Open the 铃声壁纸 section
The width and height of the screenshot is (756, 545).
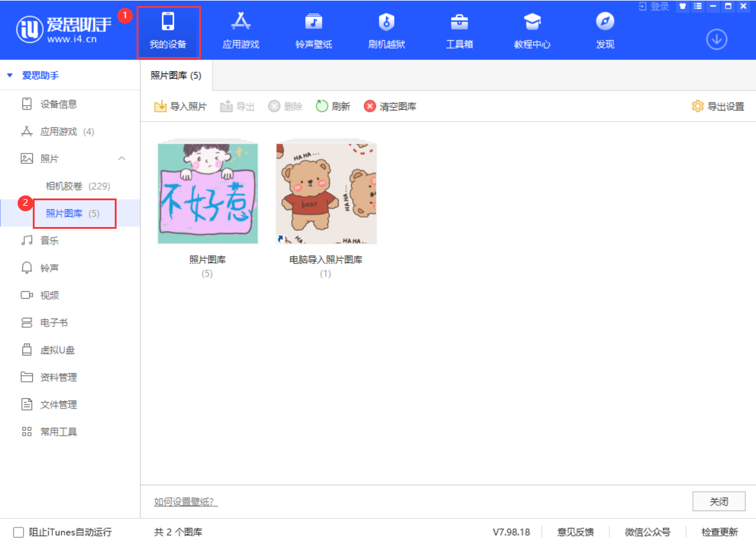tap(313, 30)
